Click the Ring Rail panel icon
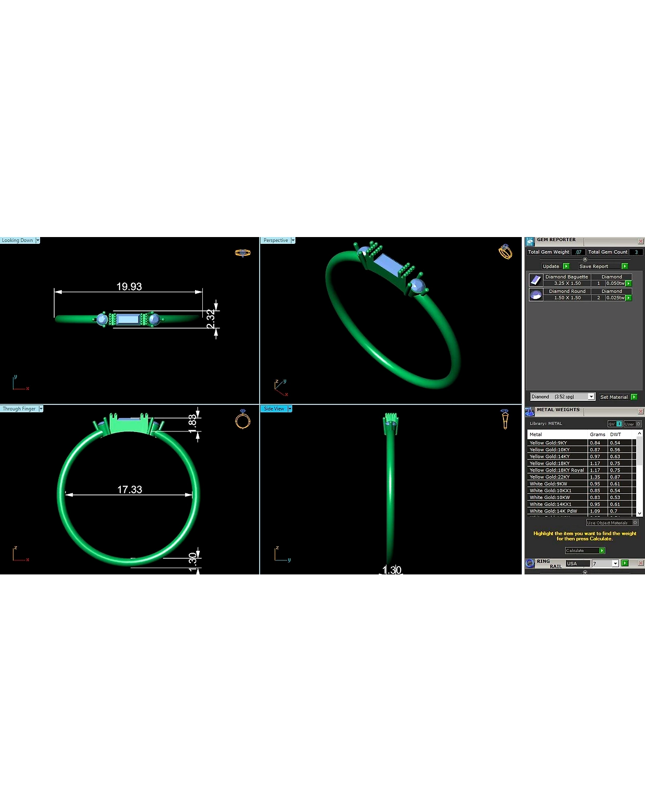The image size is (645, 812). click(530, 563)
